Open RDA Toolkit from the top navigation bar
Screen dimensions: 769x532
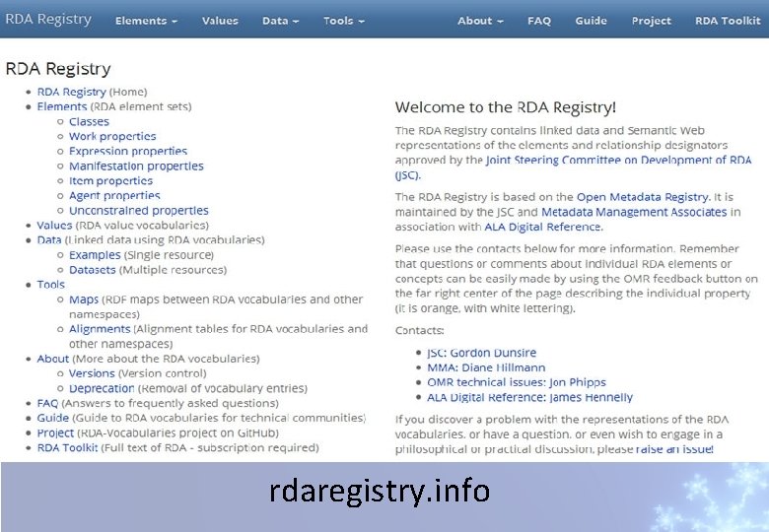pos(728,21)
